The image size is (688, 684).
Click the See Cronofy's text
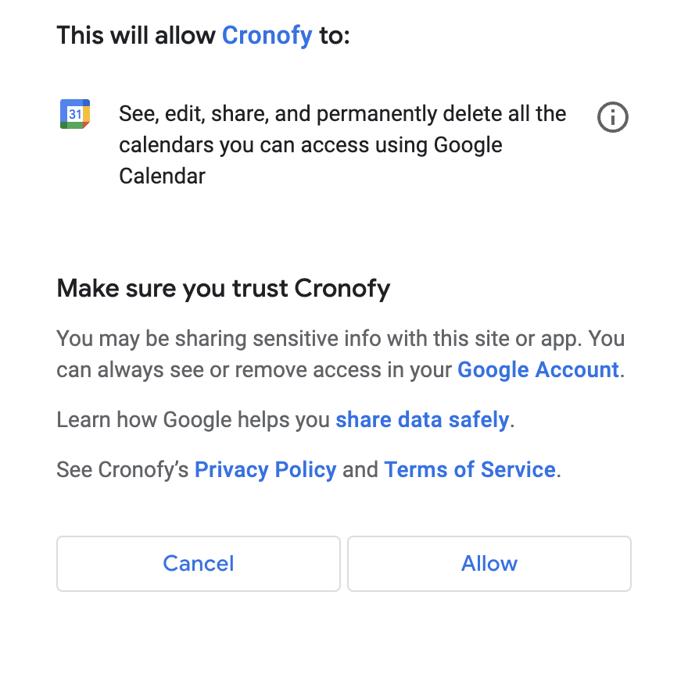(x=122, y=469)
